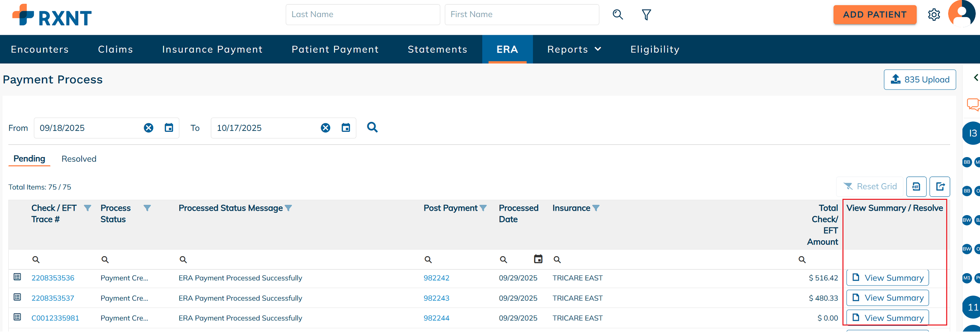The width and height of the screenshot is (980, 332).
Task: Open the Check / EFT Trace filter
Action: tap(87, 208)
